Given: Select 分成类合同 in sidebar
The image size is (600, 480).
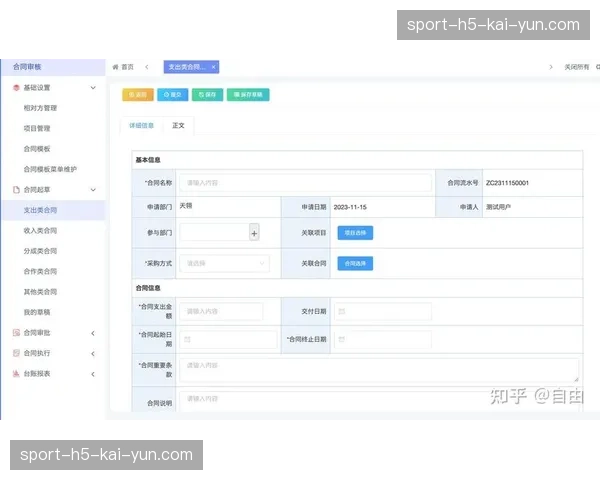Looking at the screenshot, I should pos(40,251).
